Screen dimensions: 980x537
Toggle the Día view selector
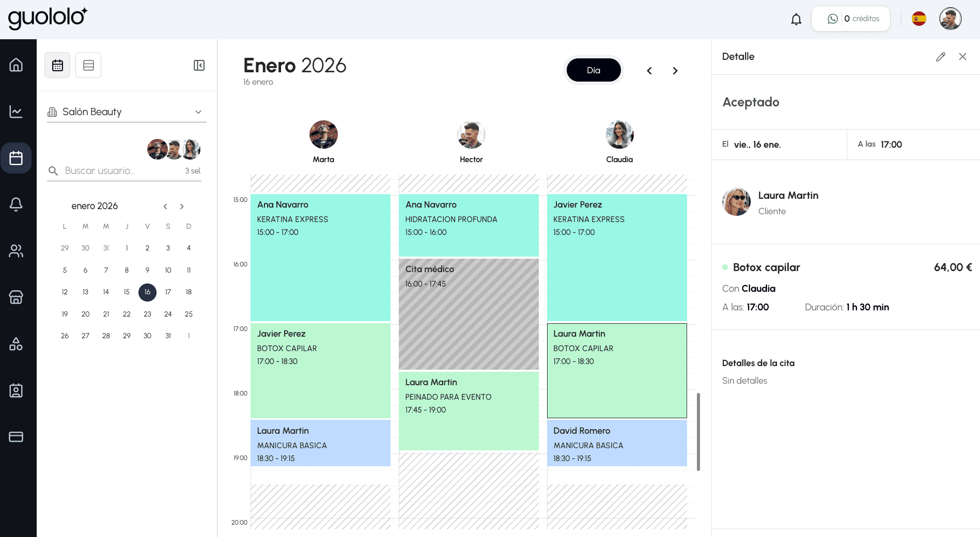tap(594, 70)
